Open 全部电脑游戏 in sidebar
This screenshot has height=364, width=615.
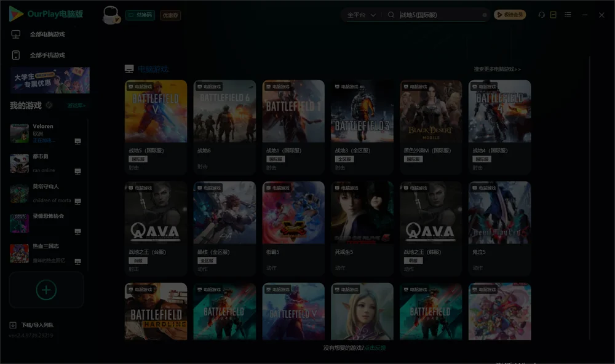(47, 34)
